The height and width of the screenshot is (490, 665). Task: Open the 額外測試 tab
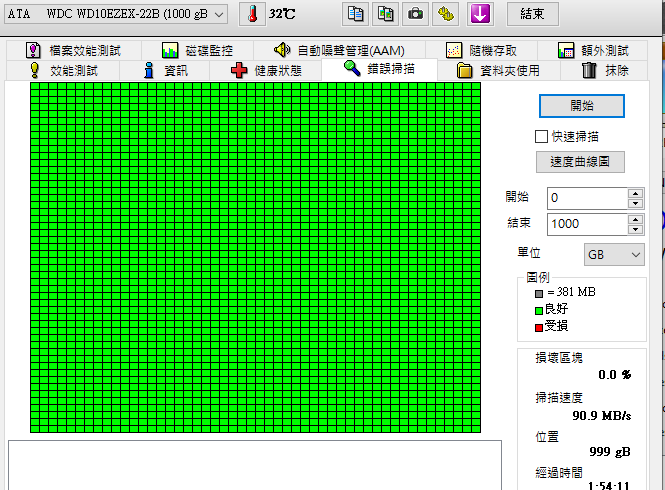593,50
